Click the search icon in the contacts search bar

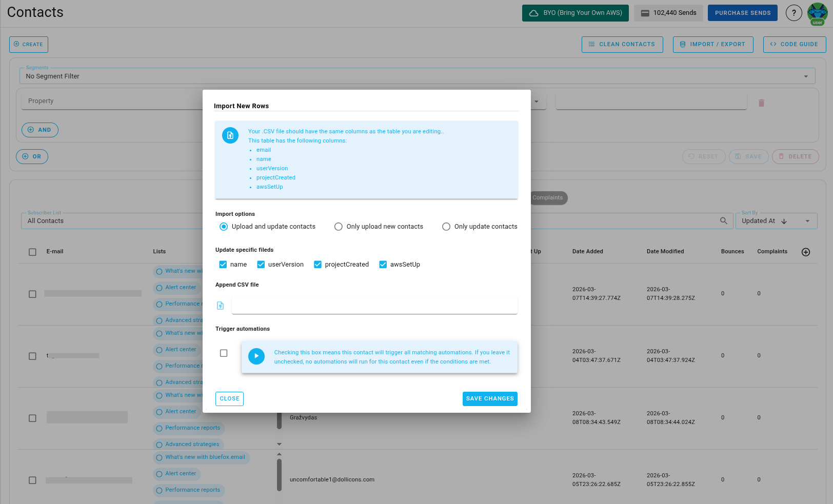pos(724,220)
